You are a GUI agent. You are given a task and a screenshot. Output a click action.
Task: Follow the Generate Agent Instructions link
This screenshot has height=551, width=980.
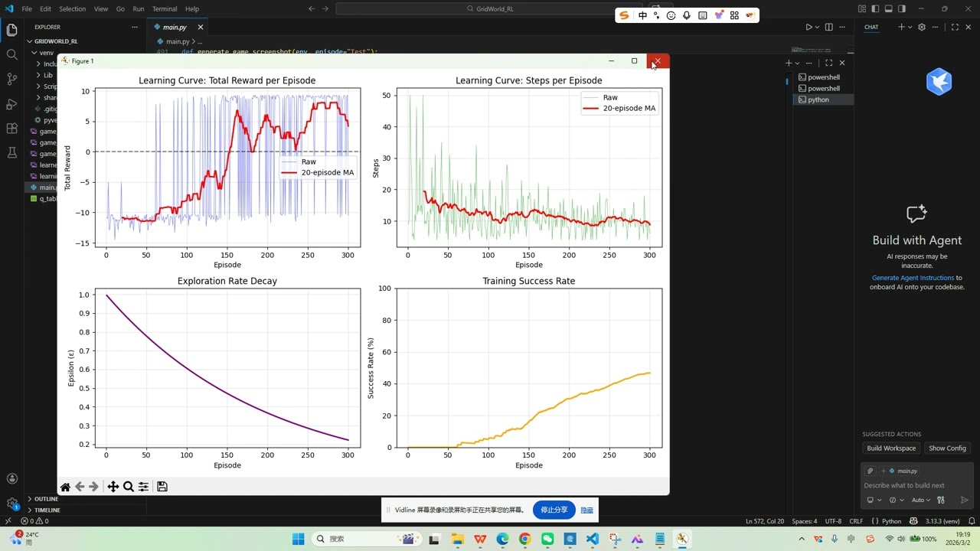click(913, 278)
